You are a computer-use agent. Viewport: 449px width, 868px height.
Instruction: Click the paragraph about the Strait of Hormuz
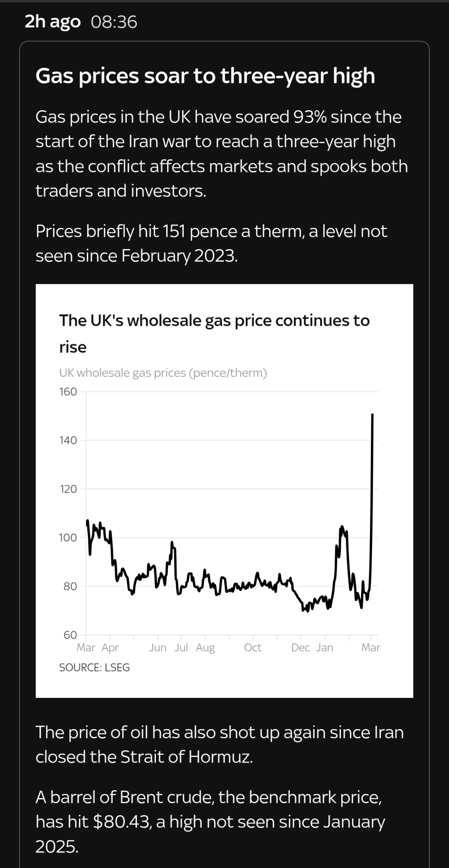[x=219, y=744]
